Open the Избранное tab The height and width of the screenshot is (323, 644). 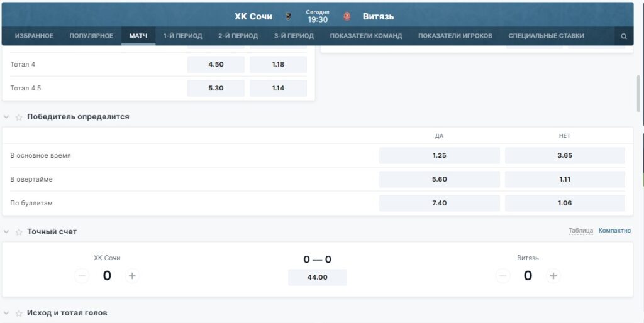point(34,36)
